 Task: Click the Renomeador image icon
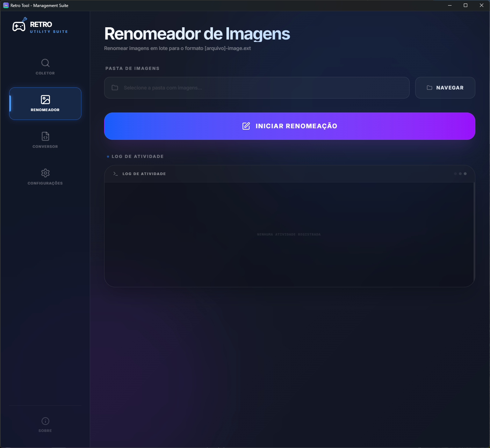point(45,100)
